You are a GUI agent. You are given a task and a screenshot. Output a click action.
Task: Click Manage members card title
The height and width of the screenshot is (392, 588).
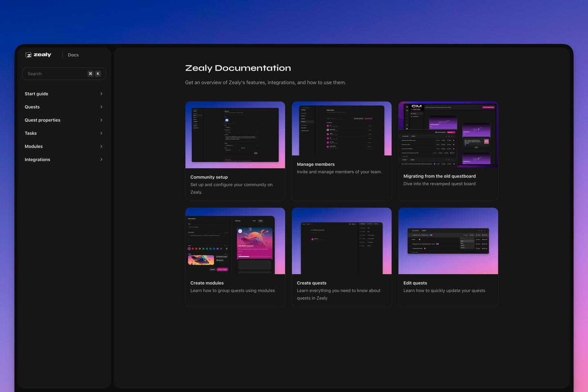(316, 165)
